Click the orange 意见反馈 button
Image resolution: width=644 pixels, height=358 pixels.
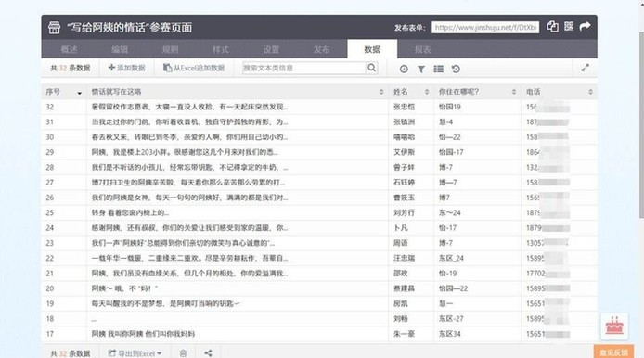pos(613,352)
